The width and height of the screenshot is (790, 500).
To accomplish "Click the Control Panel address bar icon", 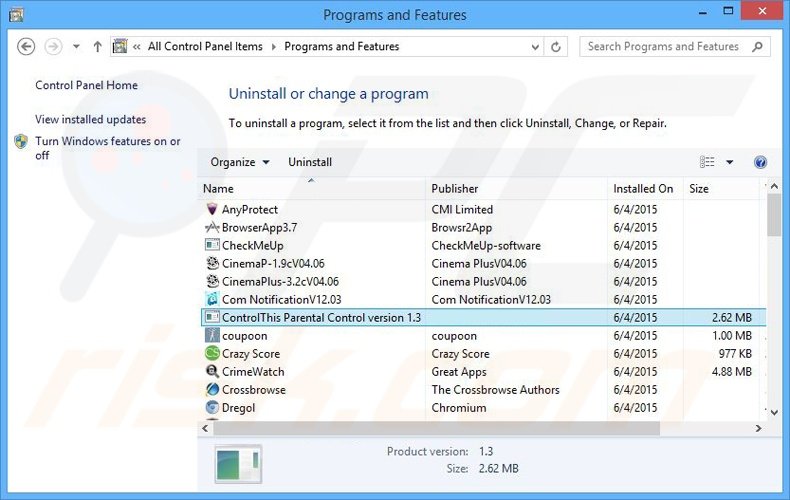I will click(120, 46).
